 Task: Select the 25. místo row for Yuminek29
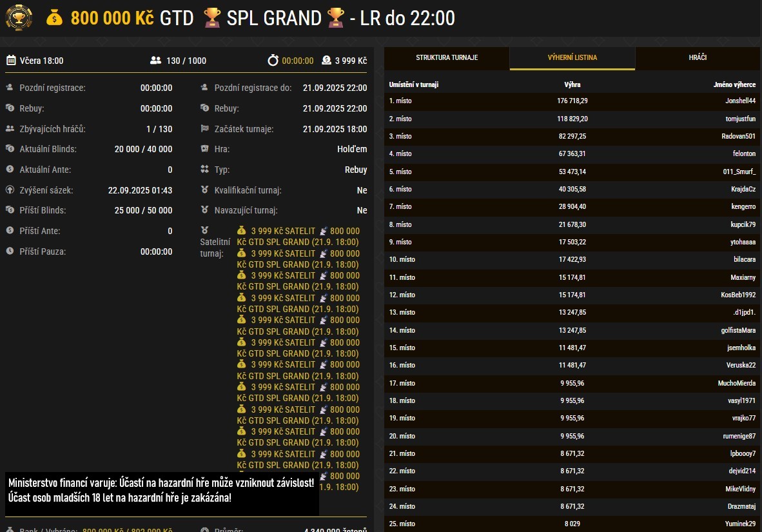click(572, 524)
